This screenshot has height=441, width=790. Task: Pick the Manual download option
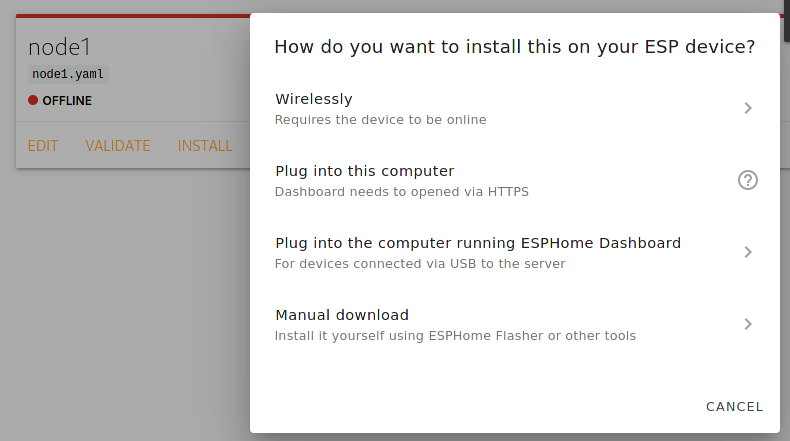click(x=342, y=315)
